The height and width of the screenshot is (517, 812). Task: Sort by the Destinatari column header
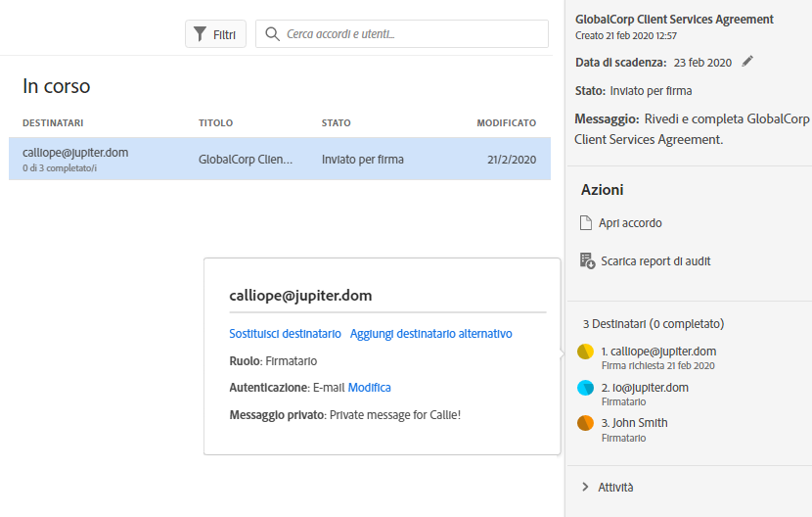pos(53,123)
